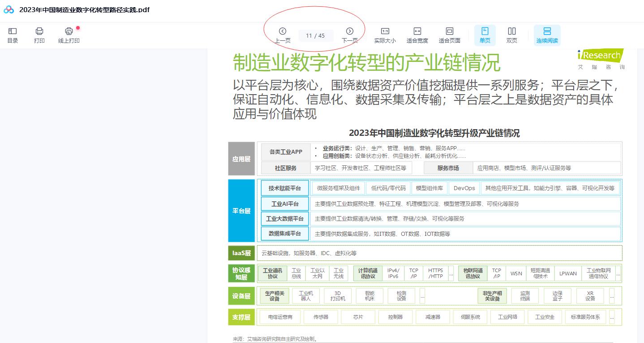644x343 pixels.
Task: Switch to 双页 double page mode
Action: coord(511,35)
